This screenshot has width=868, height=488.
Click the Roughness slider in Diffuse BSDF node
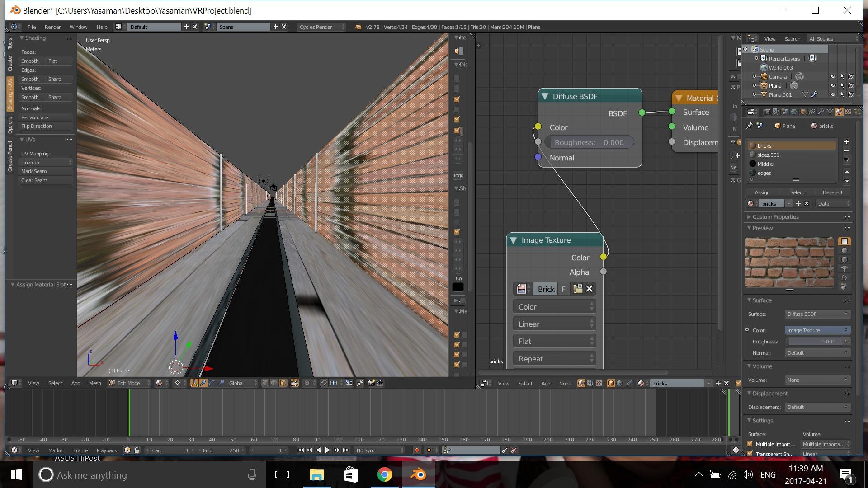[x=589, y=142]
